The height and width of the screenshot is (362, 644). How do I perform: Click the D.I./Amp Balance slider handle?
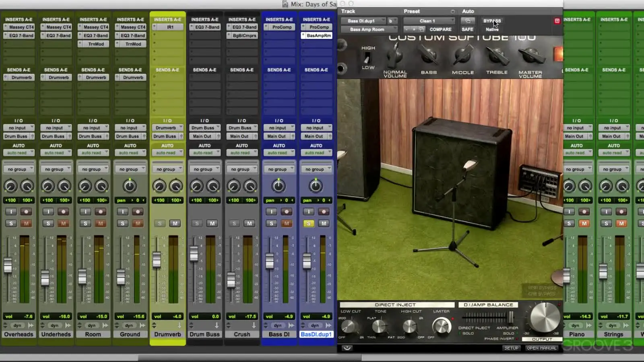tap(510, 318)
